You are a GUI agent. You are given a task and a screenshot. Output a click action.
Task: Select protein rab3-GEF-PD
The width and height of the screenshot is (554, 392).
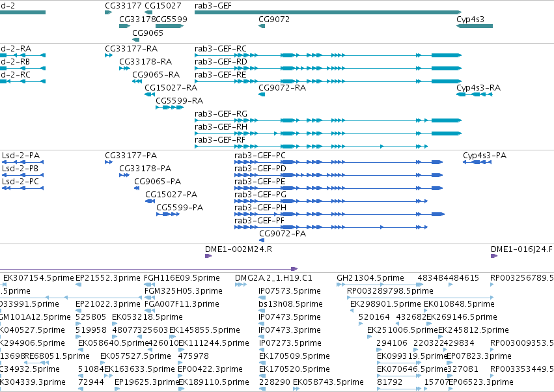(x=339, y=175)
